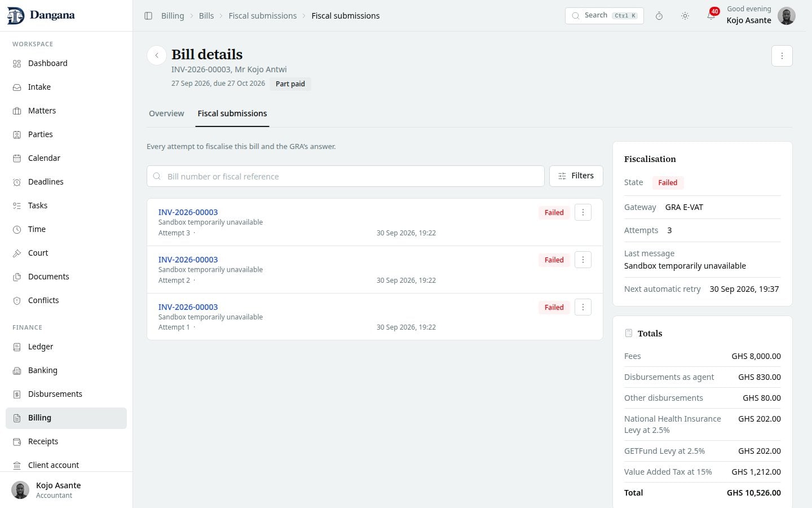
Task: Click the Calendar sidebar icon
Action: 17,158
